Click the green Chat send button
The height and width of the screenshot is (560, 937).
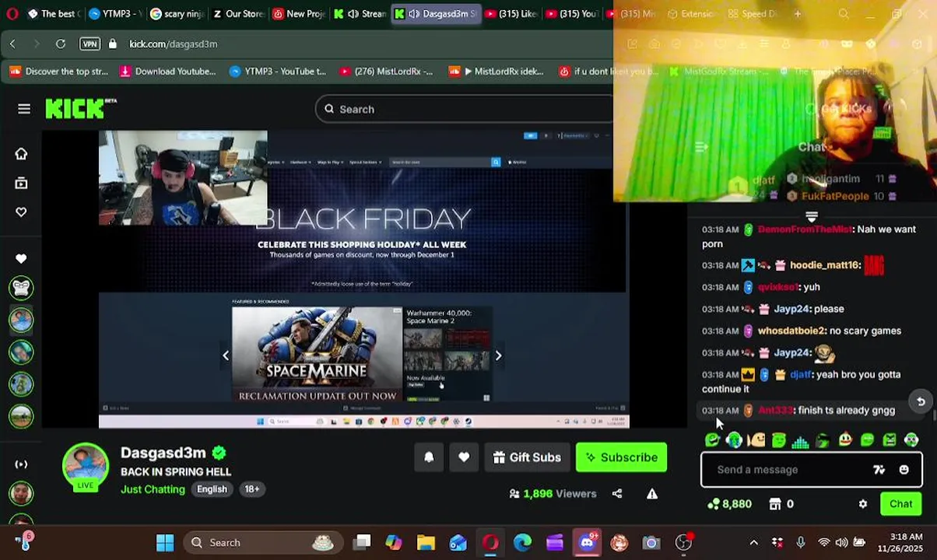(900, 504)
